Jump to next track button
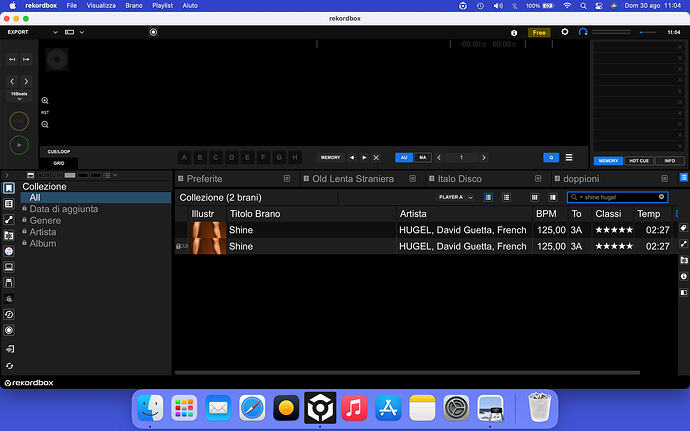 click(26, 59)
